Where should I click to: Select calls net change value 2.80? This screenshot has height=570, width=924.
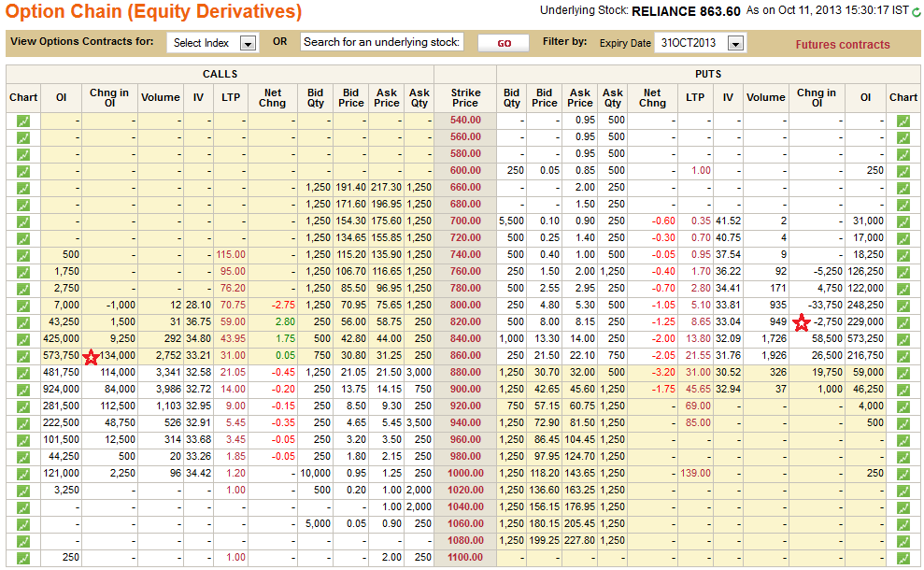click(285, 321)
